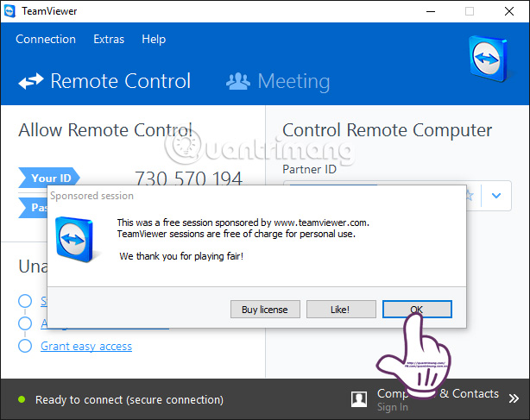The width and height of the screenshot is (530, 420).
Task: Minimize the TeamViewer window
Action: 430,11
